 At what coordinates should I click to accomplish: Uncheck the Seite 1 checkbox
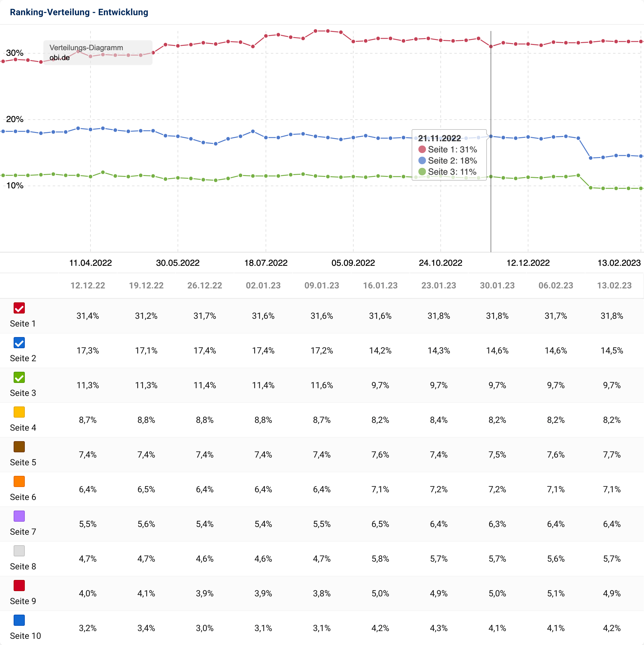tap(19, 308)
